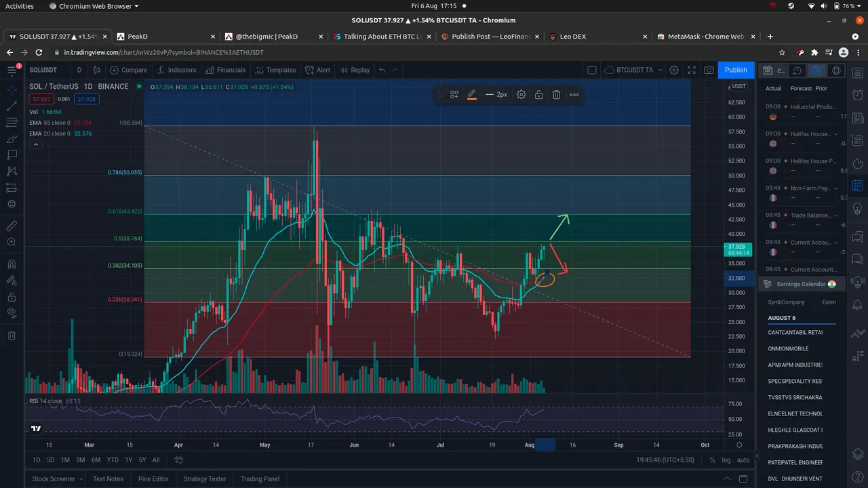Take a chart snapshot with camera icon
The width and height of the screenshot is (868, 488).
pyautogui.click(x=709, y=70)
